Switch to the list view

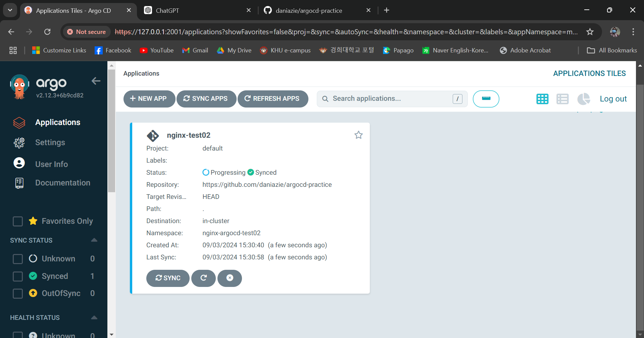(562, 99)
